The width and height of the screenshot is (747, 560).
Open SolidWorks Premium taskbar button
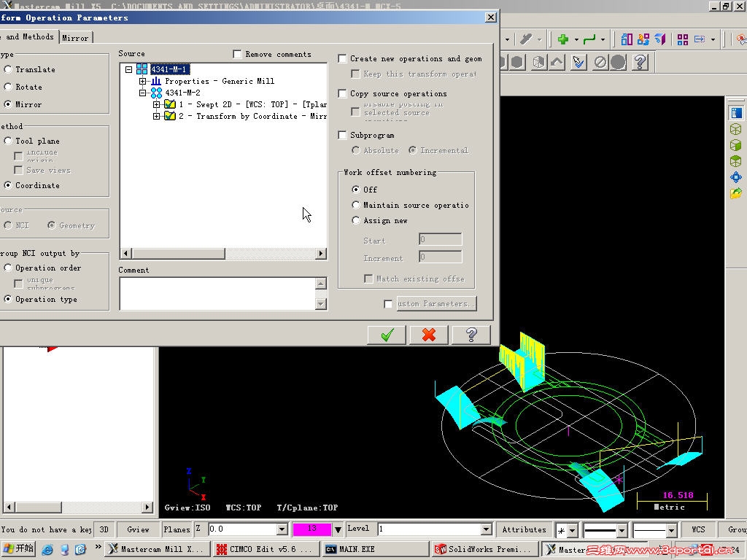tap(484, 550)
